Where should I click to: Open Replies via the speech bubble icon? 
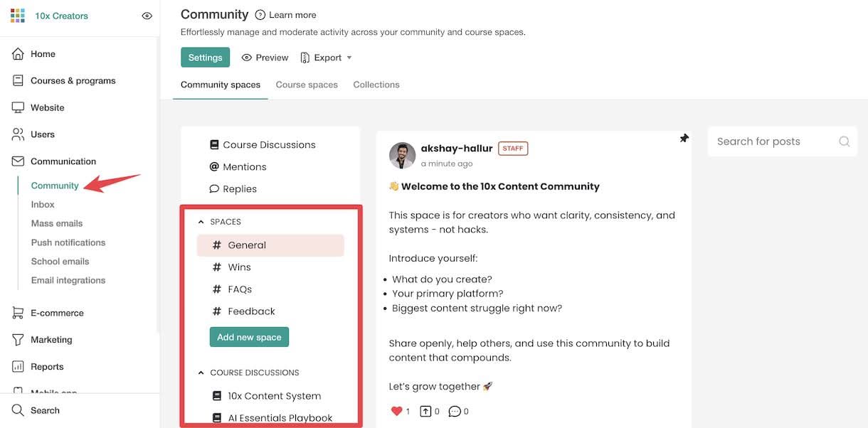coord(214,188)
